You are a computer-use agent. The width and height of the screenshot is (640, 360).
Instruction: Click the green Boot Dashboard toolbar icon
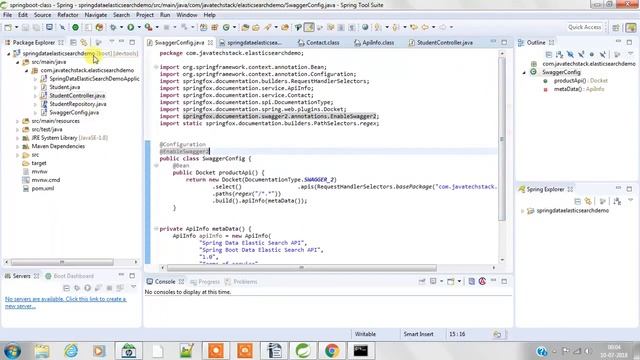click(x=76, y=27)
